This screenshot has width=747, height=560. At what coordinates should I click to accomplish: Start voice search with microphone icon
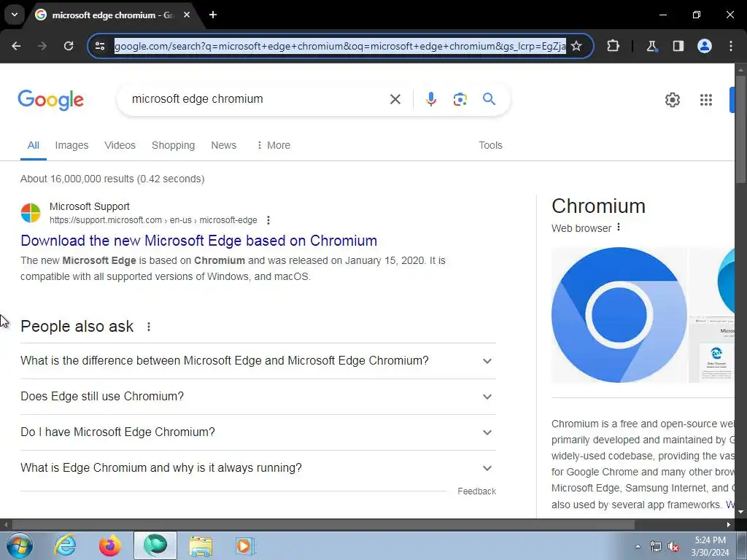pyautogui.click(x=430, y=99)
